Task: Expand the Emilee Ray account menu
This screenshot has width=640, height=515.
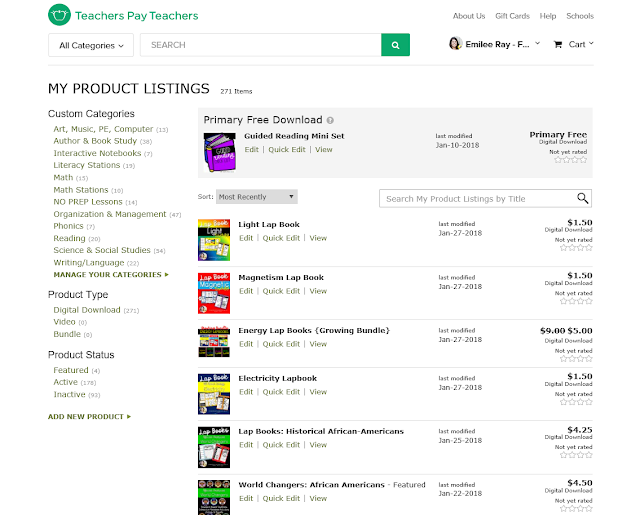Action: coord(538,43)
